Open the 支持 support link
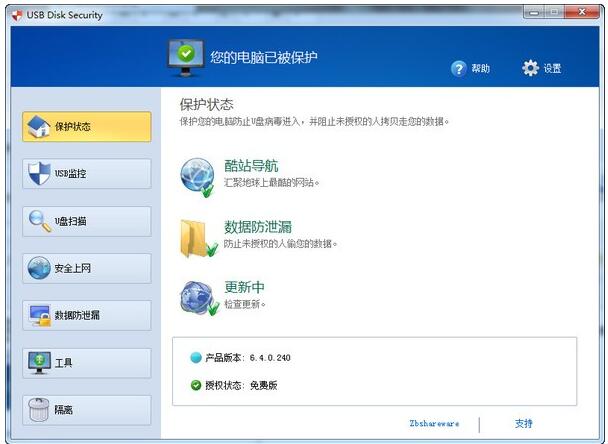608x444 pixels. click(523, 423)
